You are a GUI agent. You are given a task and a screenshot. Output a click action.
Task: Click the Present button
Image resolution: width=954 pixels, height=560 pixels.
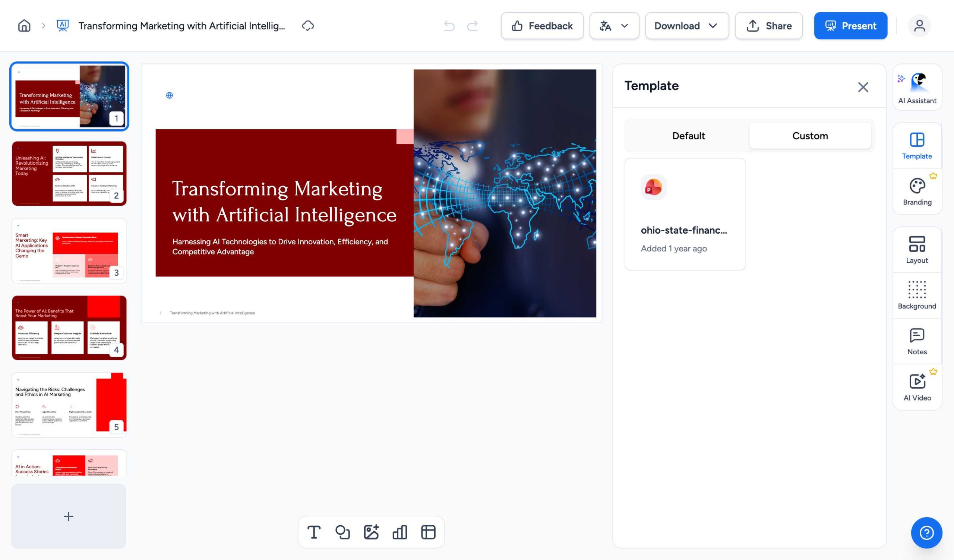[x=850, y=26]
